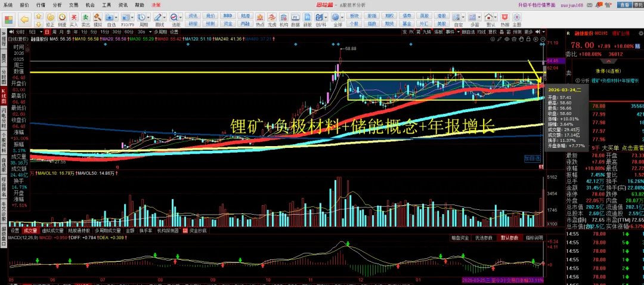Zoom out chart with minus icon
The height and width of the screenshot is (285, 644).
tap(543, 39)
